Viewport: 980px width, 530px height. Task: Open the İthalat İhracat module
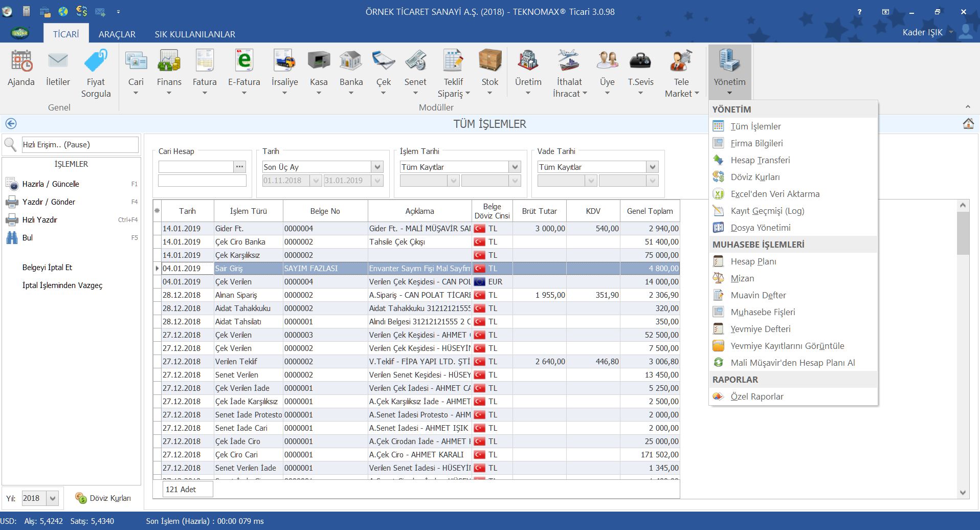pyautogui.click(x=569, y=72)
